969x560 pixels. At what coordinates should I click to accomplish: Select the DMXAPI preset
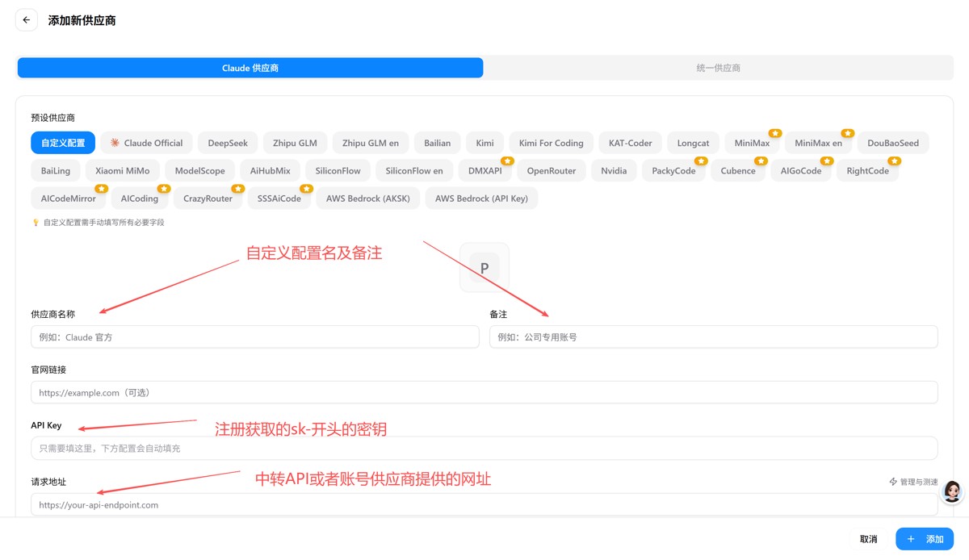tap(485, 170)
